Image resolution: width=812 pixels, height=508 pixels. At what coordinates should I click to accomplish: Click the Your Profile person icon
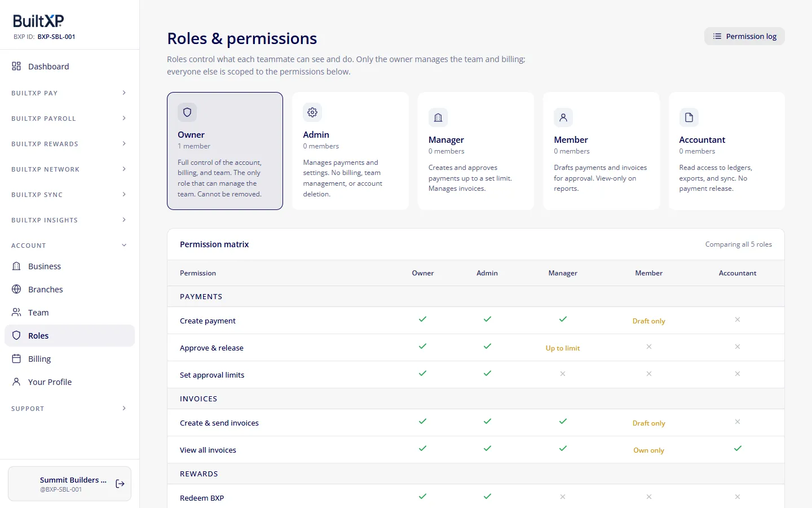coord(16,382)
